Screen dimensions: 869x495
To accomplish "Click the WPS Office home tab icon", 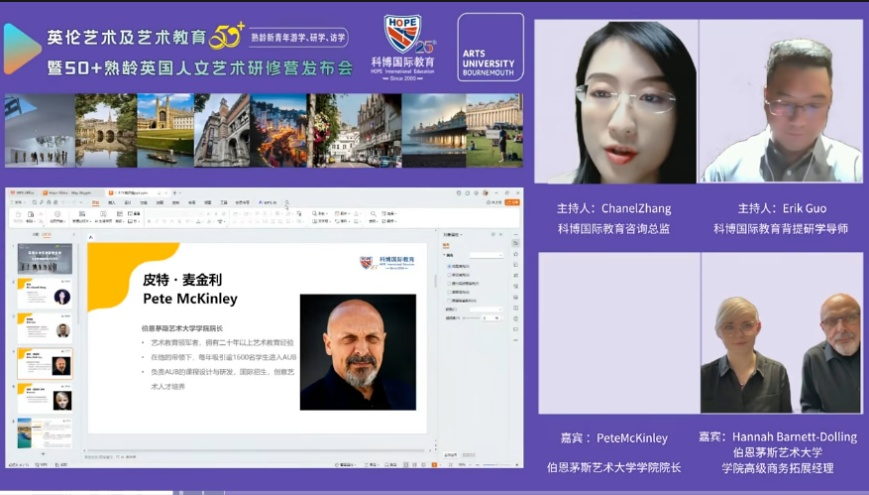I will click(22, 192).
